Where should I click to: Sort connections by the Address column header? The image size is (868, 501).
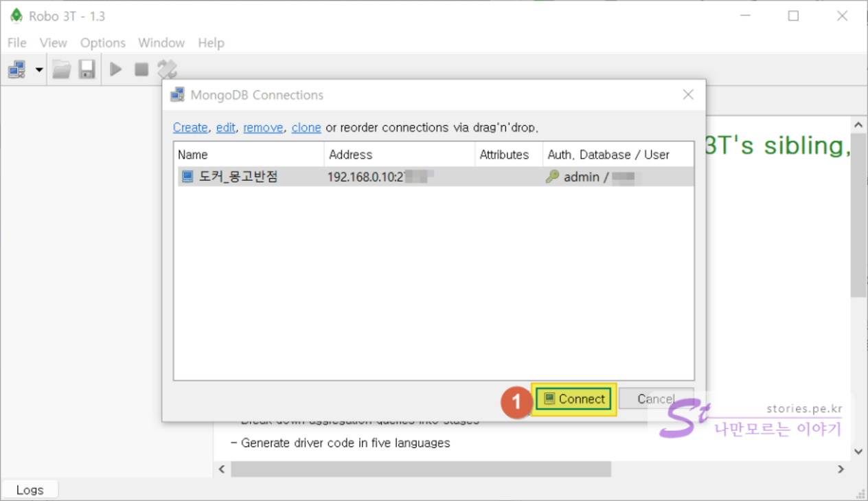(x=398, y=155)
